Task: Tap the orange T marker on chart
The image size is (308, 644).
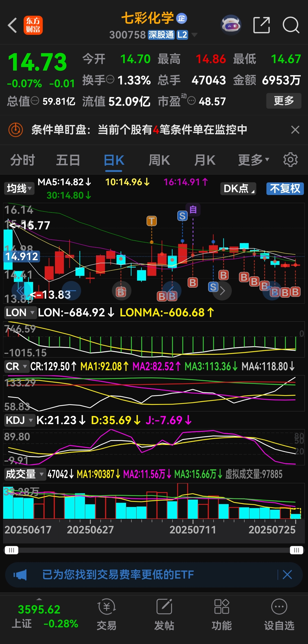Action: (152, 221)
